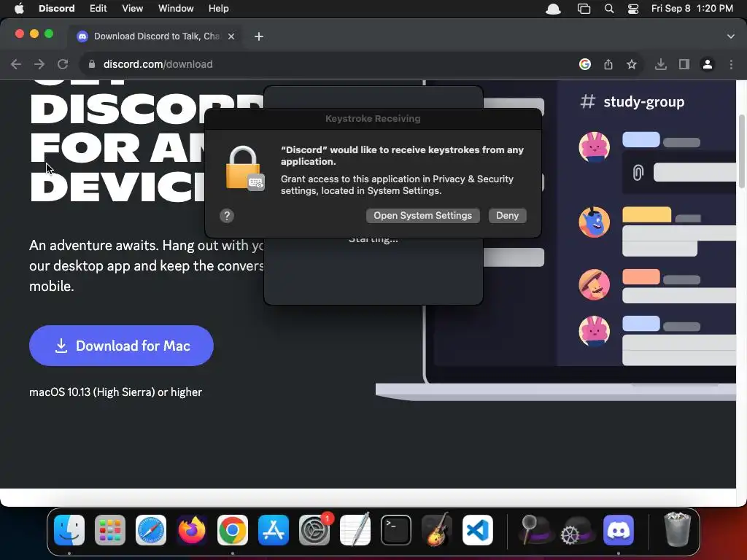Open Launchpad from the Dock
Screen dimensions: 747x560
pos(110,530)
